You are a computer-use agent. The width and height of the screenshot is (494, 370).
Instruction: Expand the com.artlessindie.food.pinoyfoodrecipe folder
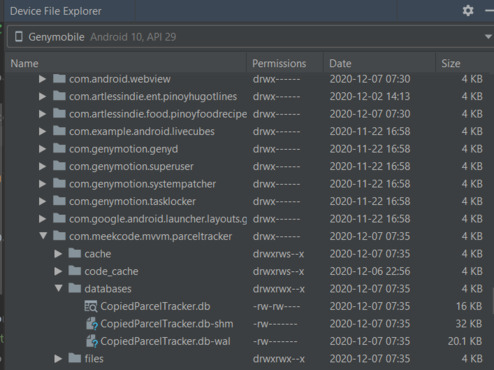coord(42,114)
